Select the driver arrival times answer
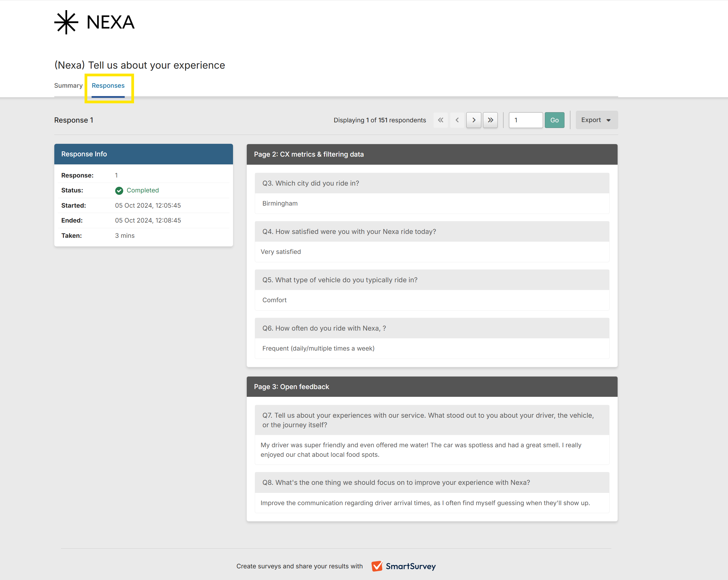Viewport: 728px width, 580px height. point(425,503)
